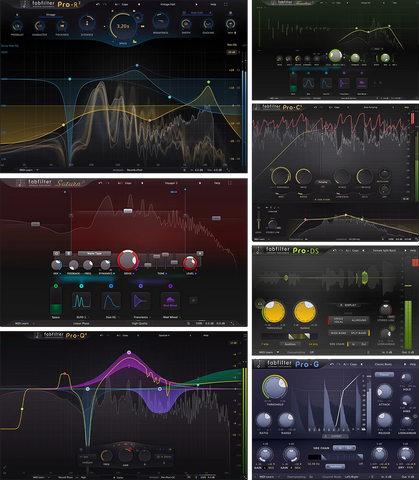Viewport: 419px width, 480px height.
Task: Open the Mod Wheel modulation source in Saturn 2
Action: pyautogui.click(x=170, y=301)
